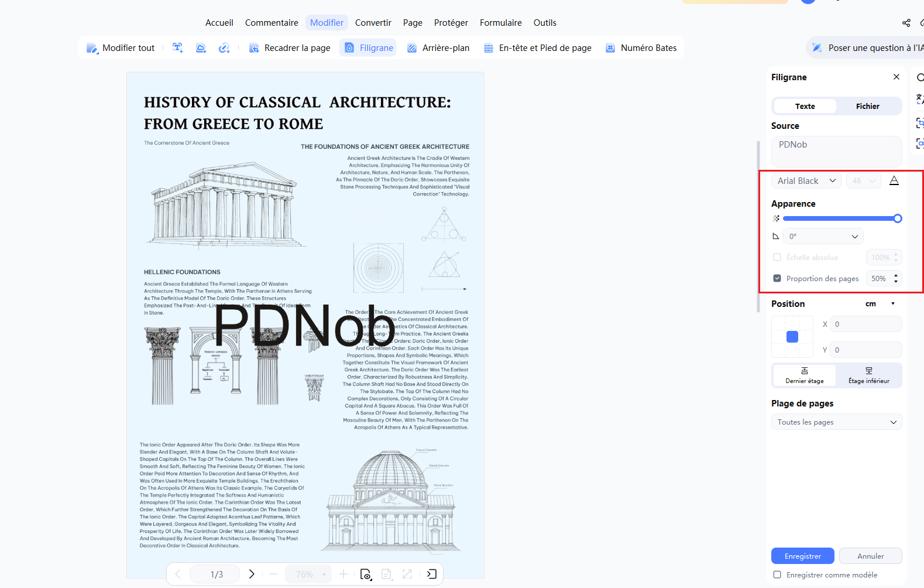Open the Arial Black font dropdown
This screenshot has width=924, height=588.
tap(806, 181)
